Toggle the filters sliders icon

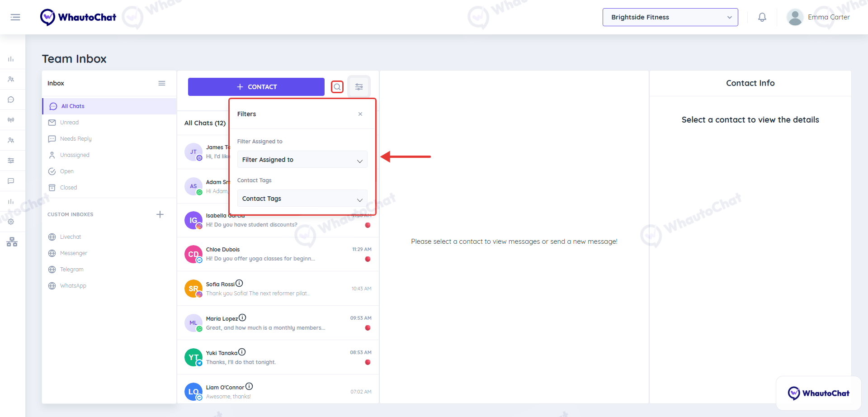click(x=359, y=87)
